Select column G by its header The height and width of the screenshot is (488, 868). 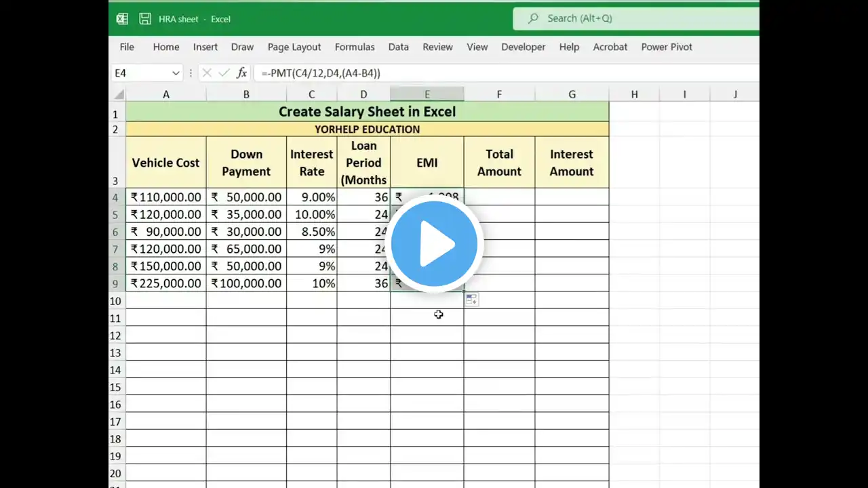(x=572, y=94)
